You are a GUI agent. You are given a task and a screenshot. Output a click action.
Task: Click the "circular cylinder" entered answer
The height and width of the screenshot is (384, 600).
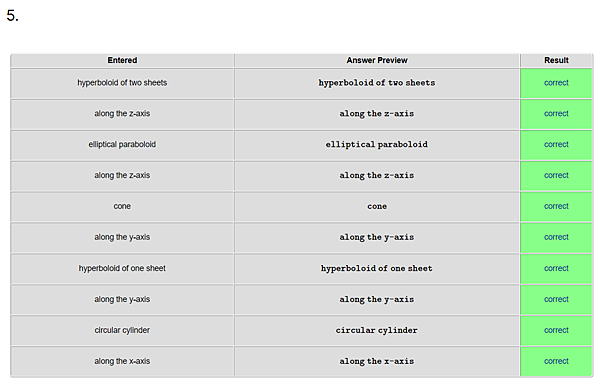pos(122,330)
